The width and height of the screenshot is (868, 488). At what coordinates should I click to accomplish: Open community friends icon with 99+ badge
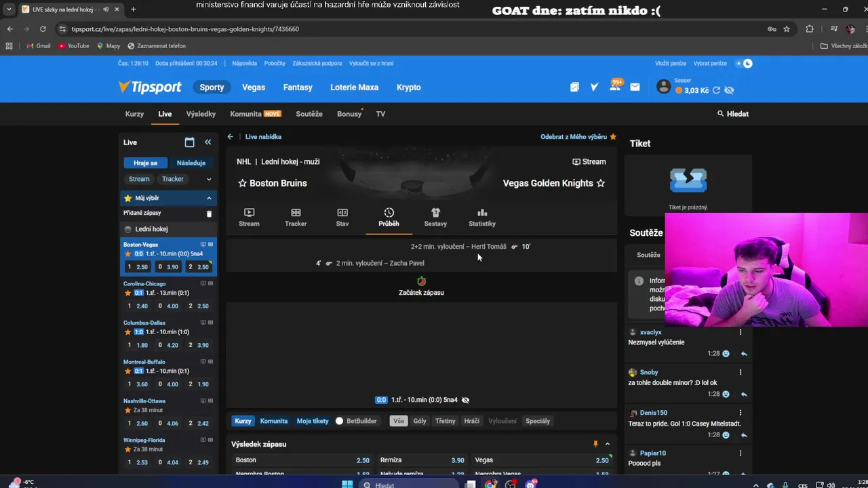coord(615,86)
